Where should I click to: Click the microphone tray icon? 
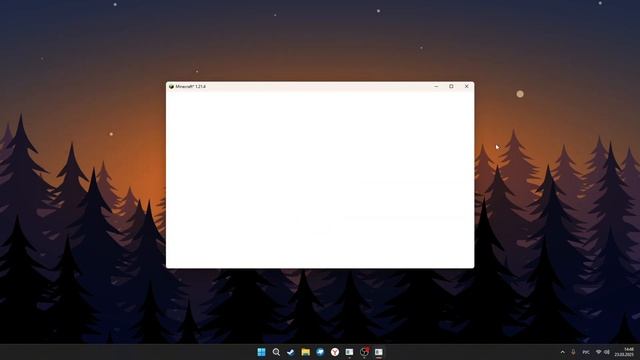click(573, 352)
